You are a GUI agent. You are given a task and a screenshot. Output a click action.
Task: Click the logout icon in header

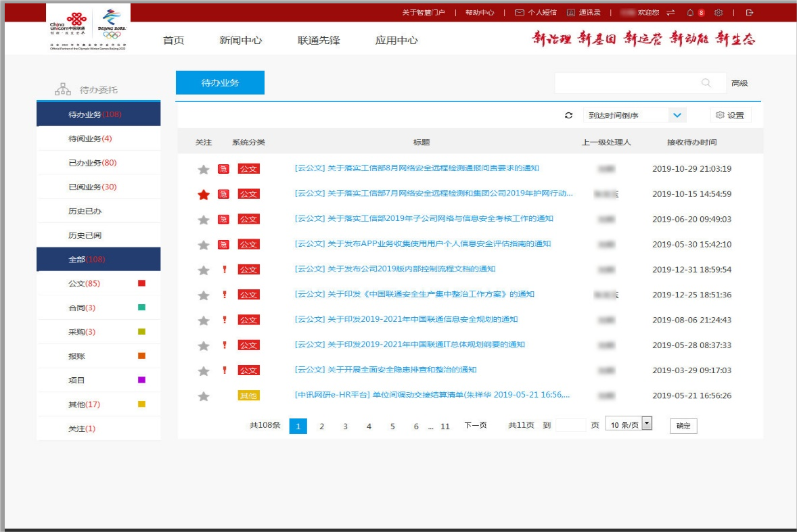(x=749, y=12)
